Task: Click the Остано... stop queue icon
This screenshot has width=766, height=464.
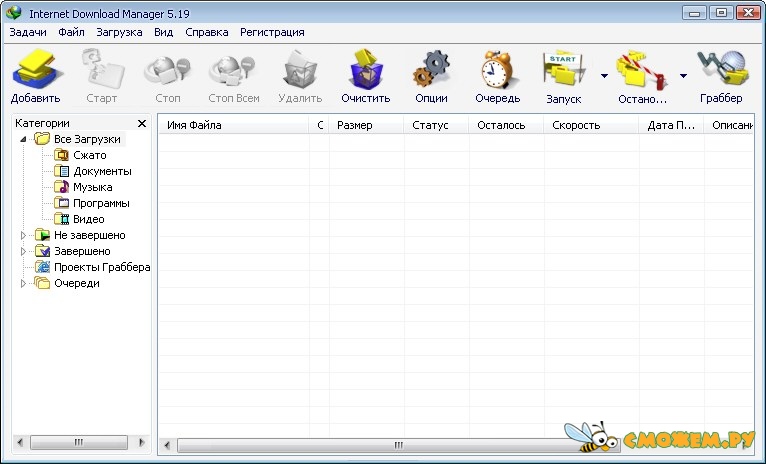Action: [641, 71]
